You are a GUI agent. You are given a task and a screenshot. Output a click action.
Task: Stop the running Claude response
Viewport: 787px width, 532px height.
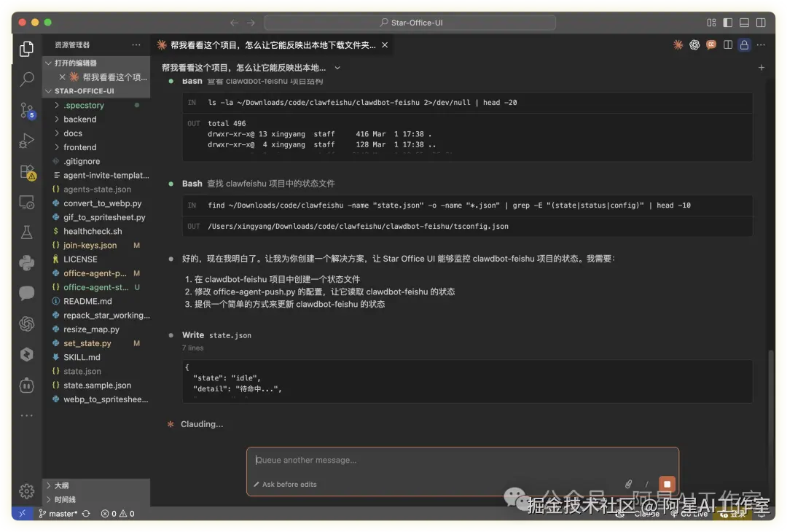click(x=667, y=484)
